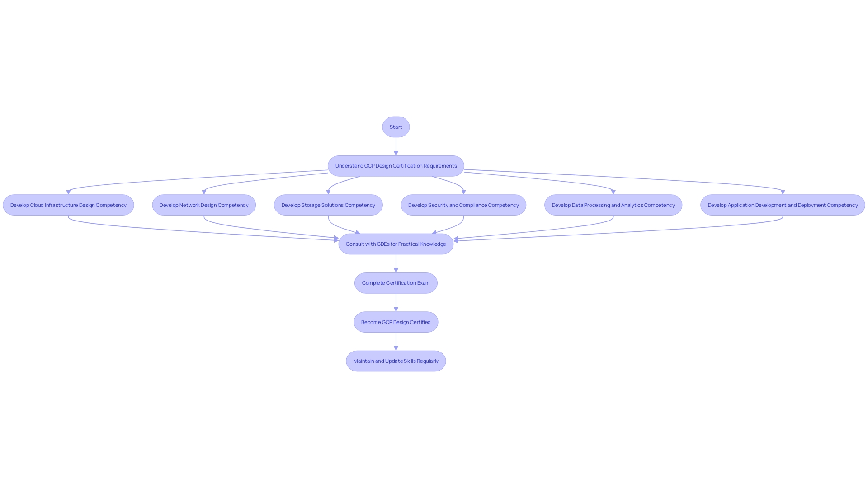Click the Develop Security and Compliance node

pos(463,204)
